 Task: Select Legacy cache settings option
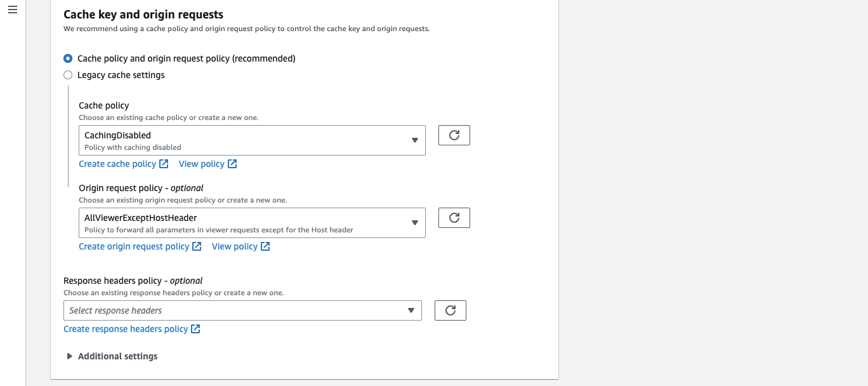click(x=68, y=75)
